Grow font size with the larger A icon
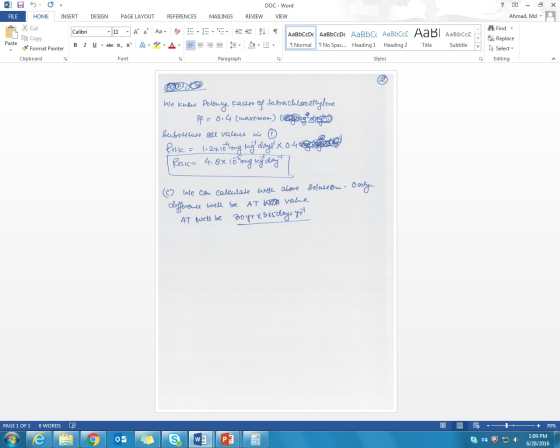 (x=136, y=32)
